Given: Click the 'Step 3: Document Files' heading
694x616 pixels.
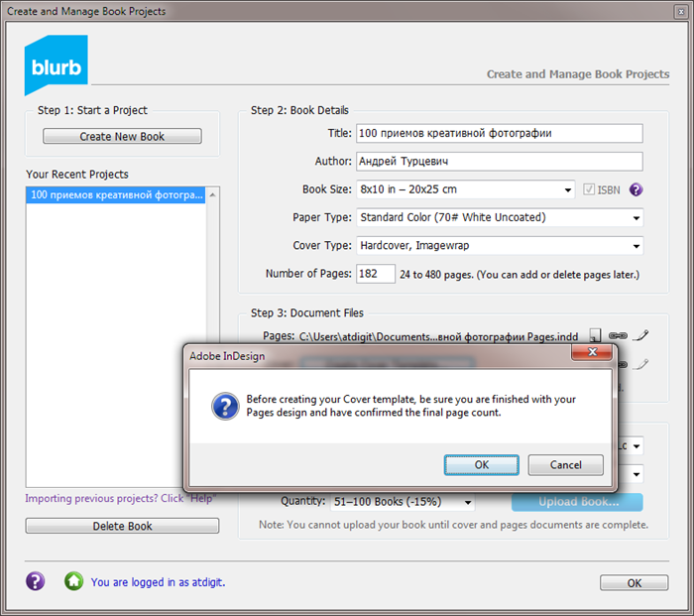Looking at the screenshot, I should click(x=307, y=313).
